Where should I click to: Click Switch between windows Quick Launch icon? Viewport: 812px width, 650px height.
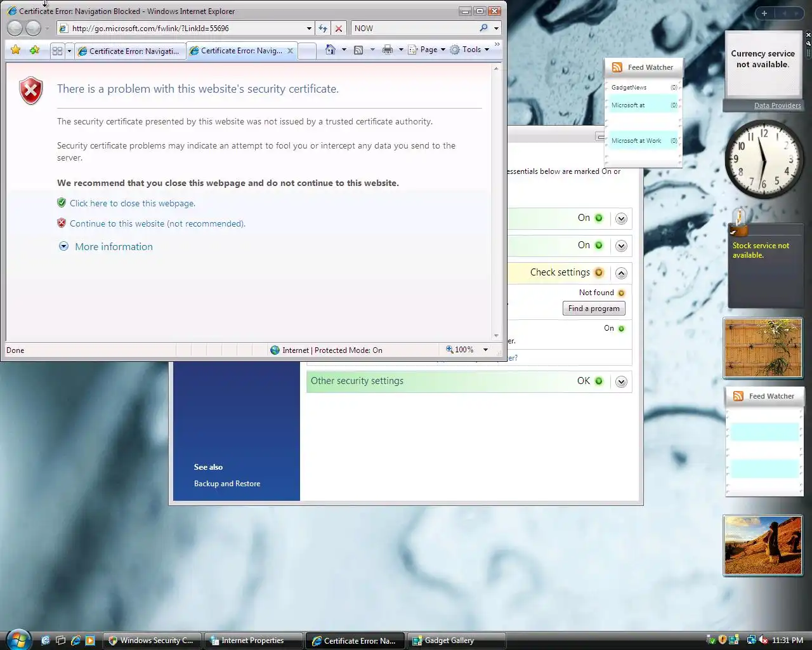click(x=61, y=640)
